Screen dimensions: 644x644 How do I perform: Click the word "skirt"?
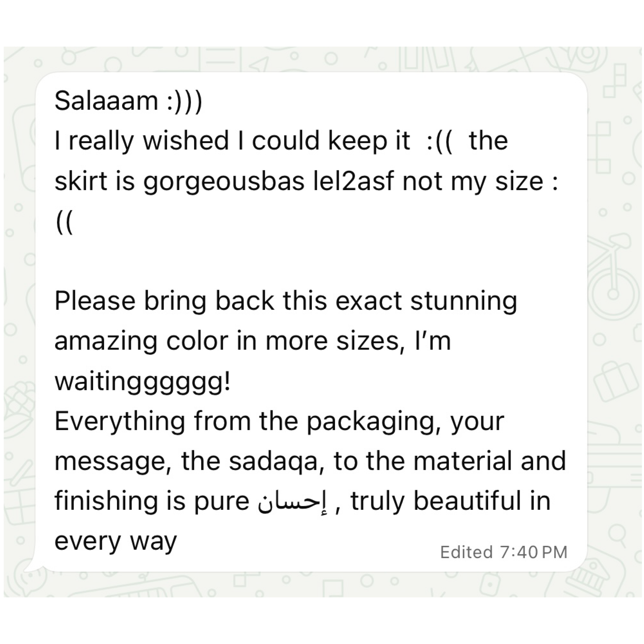pyautogui.click(x=81, y=182)
